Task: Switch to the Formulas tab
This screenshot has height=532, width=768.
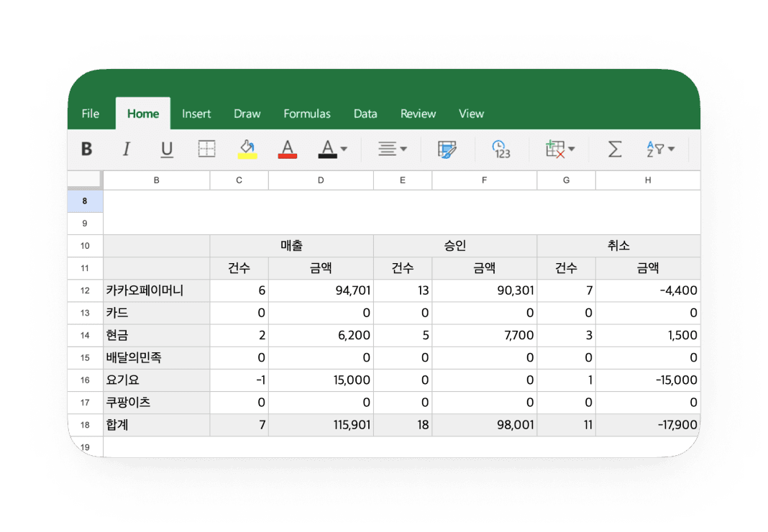Action: click(307, 114)
